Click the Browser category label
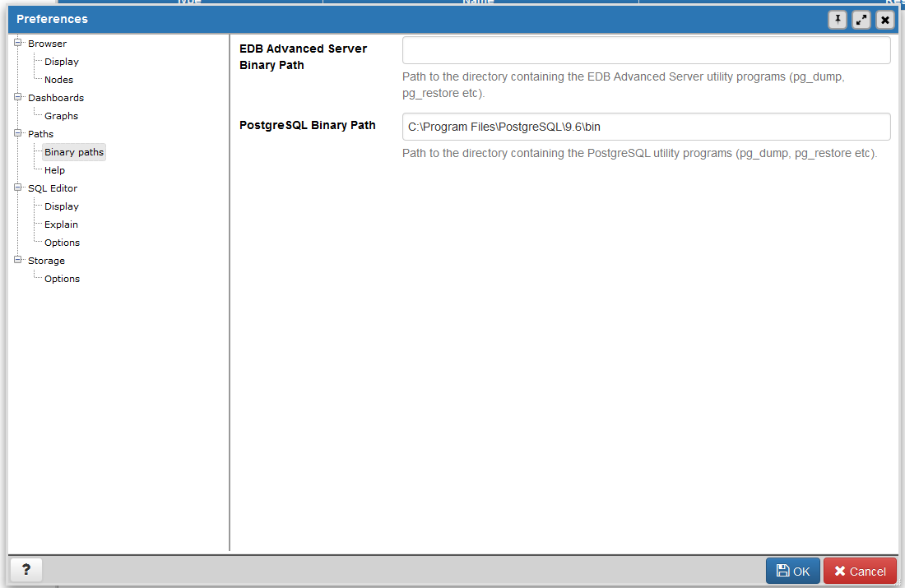 tap(48, 44)
